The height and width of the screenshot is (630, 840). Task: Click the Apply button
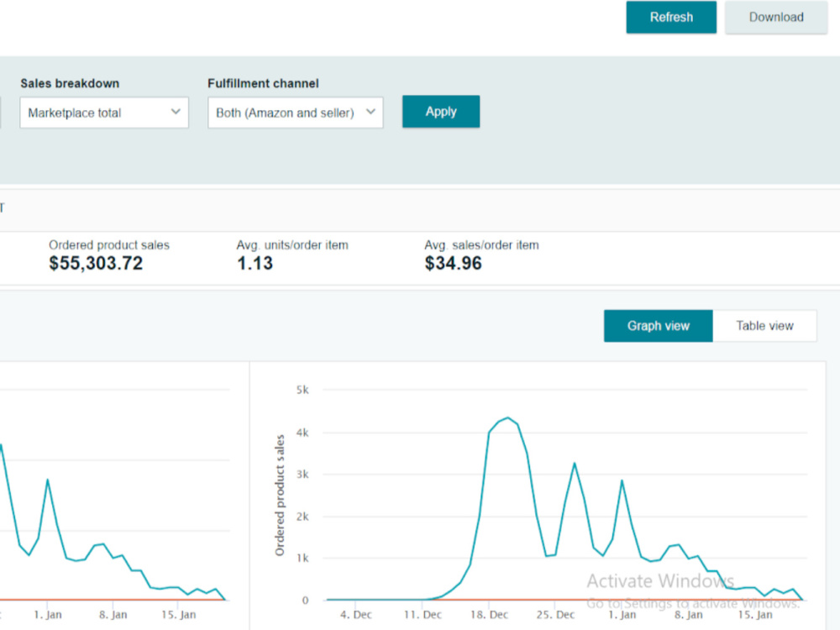(441, 112)
